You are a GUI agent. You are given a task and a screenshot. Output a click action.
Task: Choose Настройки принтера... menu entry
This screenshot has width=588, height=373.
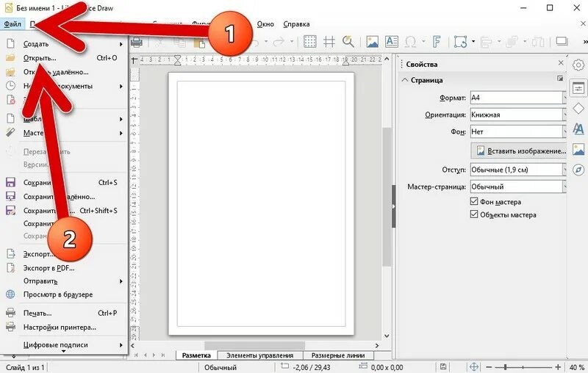click(65, 327)
